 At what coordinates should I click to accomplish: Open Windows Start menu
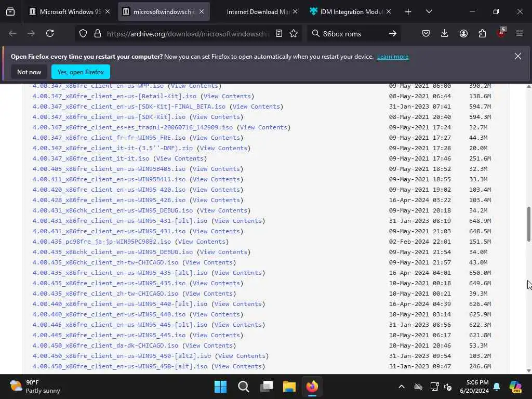click(220, 387)
